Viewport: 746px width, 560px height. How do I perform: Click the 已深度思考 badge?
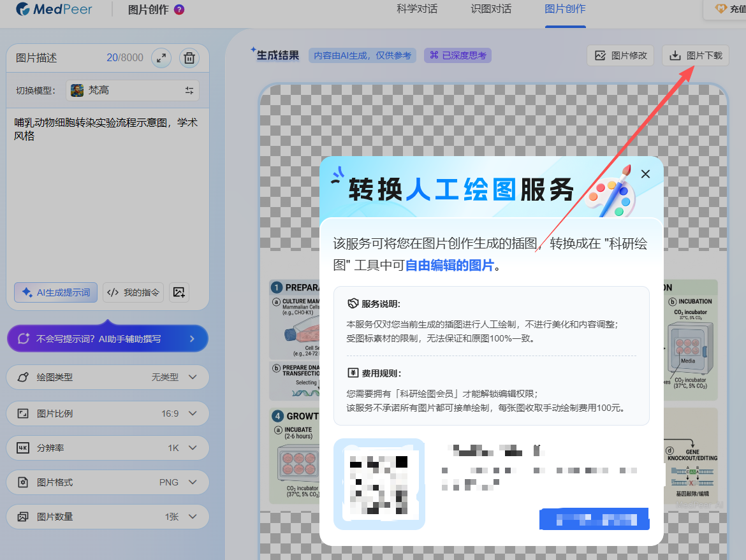458,55
